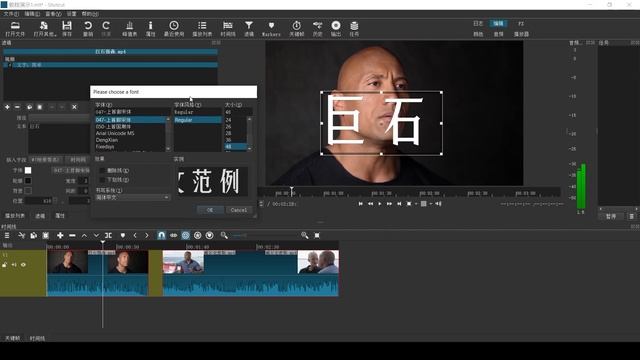Copy filters in the filter panel
Screen dimensions: 640x360
click(x=29, y=107)
